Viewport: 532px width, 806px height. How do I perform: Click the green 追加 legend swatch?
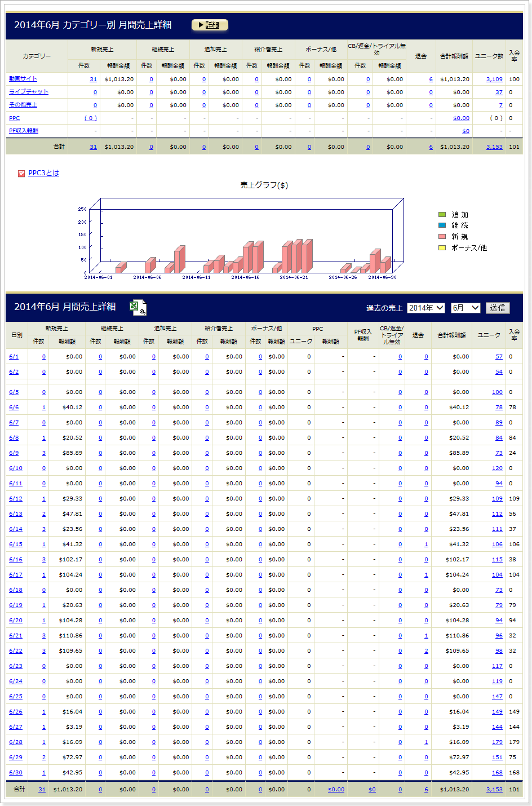pos(442,215)
